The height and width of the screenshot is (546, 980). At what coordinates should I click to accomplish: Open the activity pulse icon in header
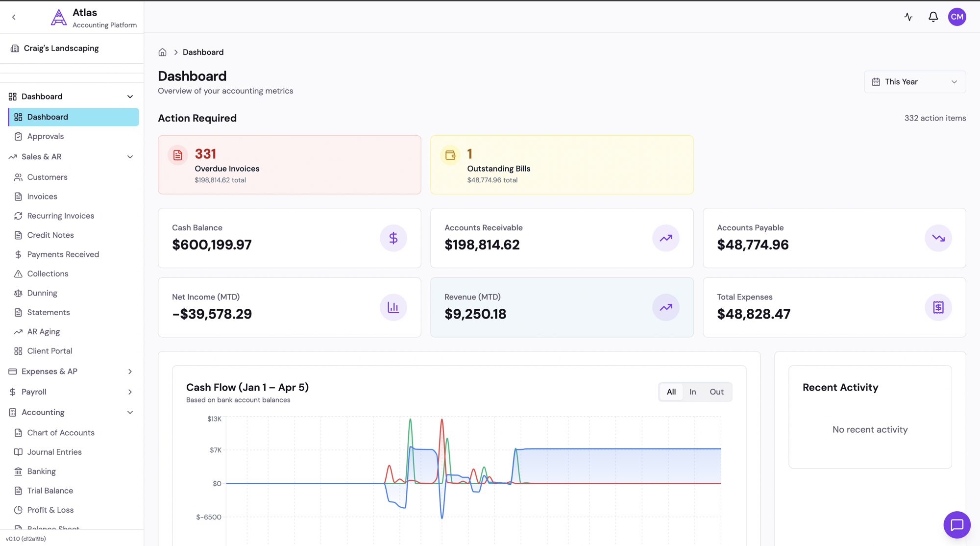point(908,17)
